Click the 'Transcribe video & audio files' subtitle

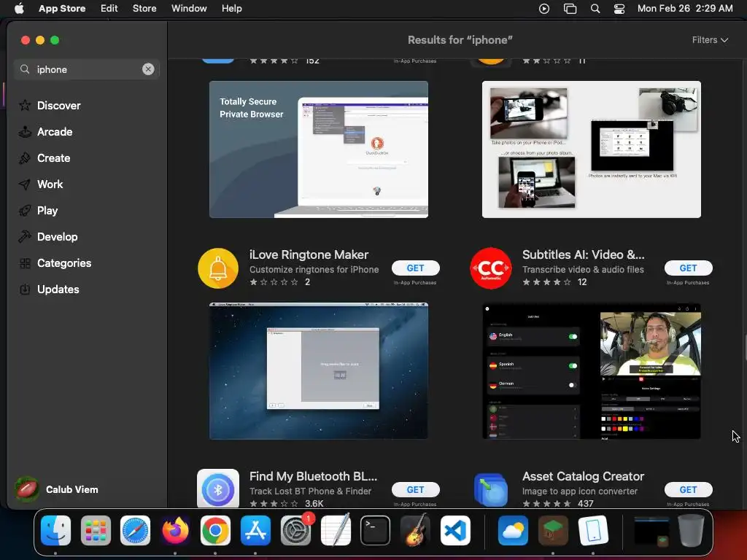[x=583, y=270]
